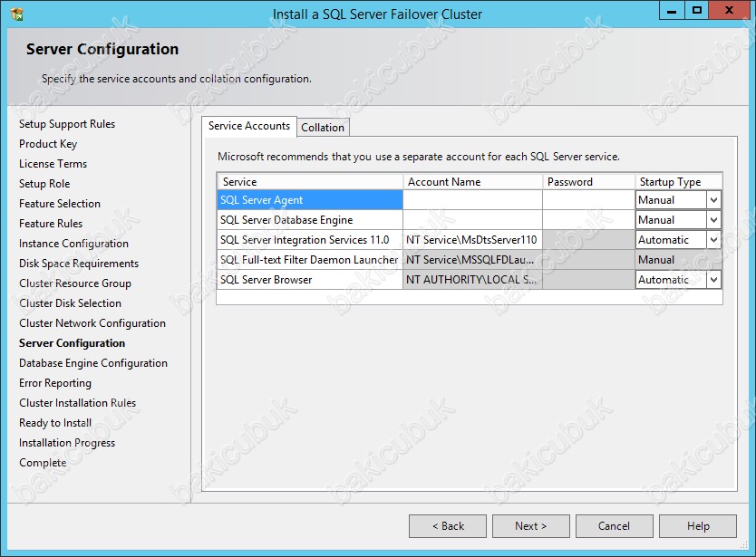Viewport: 756px width, 557px height.
Task: Click Cluster Network Configuration step in sidebar
Action: point(92,323)
